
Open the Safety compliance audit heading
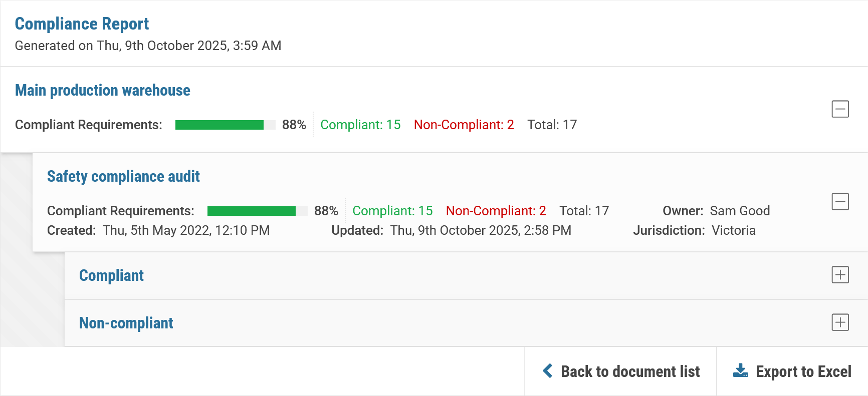click(x=123, y=176)
